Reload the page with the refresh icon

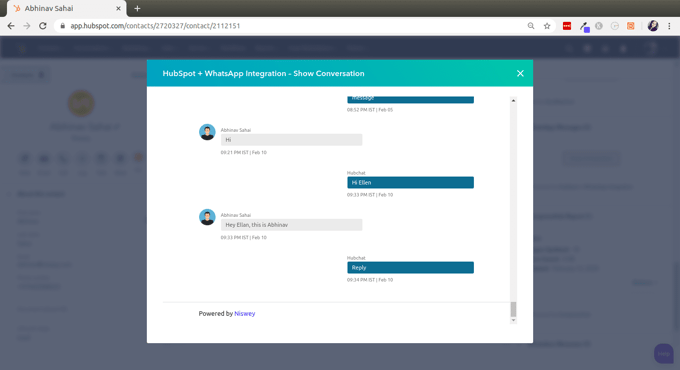pos(42,26)
